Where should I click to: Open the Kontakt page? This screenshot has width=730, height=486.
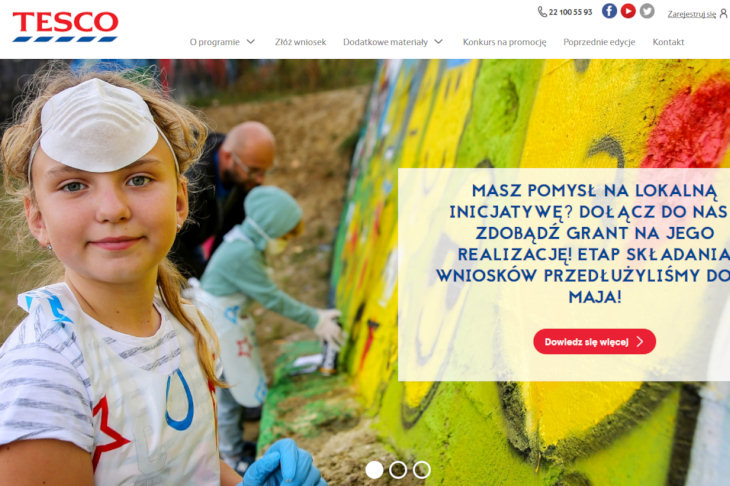point(668,42)
